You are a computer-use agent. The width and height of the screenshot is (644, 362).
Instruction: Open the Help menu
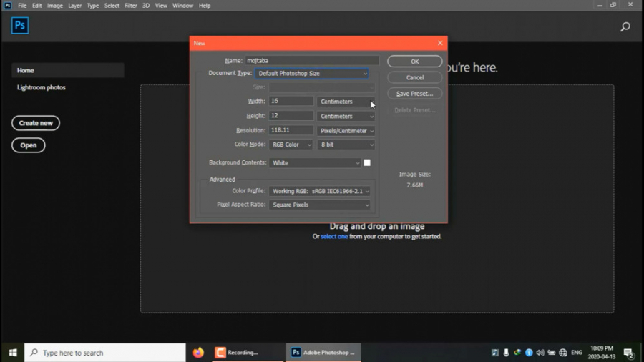point(205,5)
